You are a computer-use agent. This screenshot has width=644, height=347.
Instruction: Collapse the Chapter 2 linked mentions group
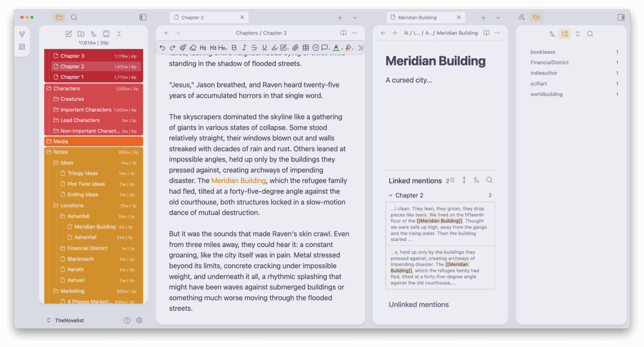tap(391, 195)
